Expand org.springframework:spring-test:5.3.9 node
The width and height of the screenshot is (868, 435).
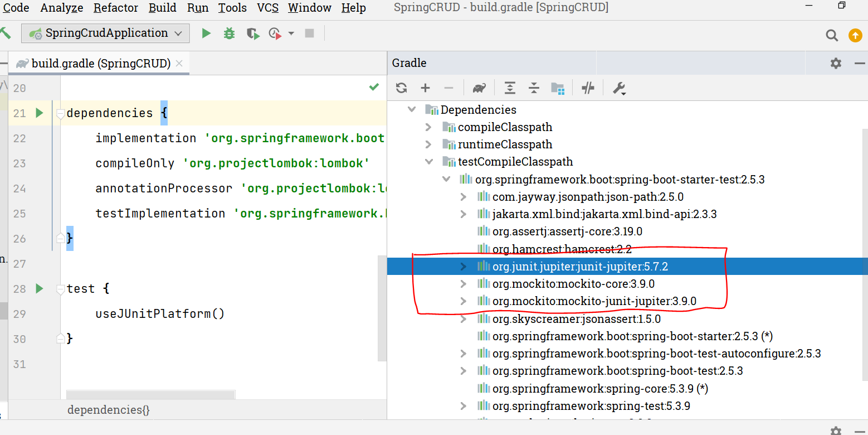[x=464, y=406]
